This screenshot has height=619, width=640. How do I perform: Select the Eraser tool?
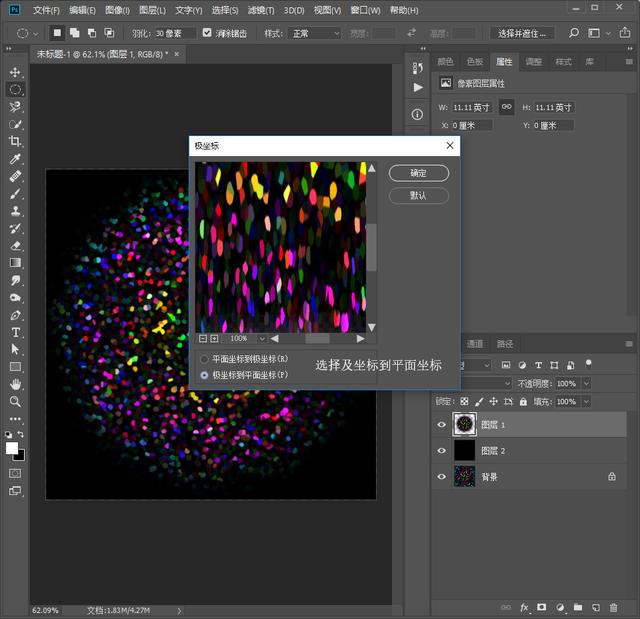[15, 245]
